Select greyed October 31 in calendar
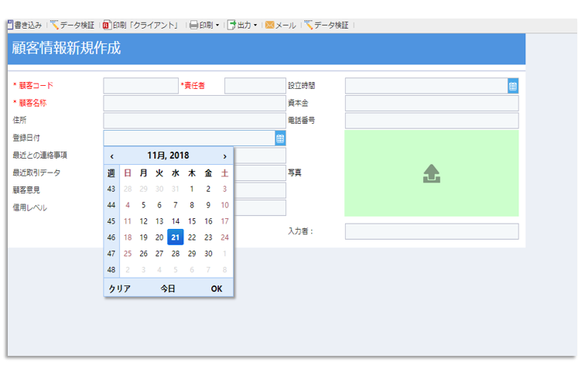Viewport: 588px width, 369px height. pos(176,189)
